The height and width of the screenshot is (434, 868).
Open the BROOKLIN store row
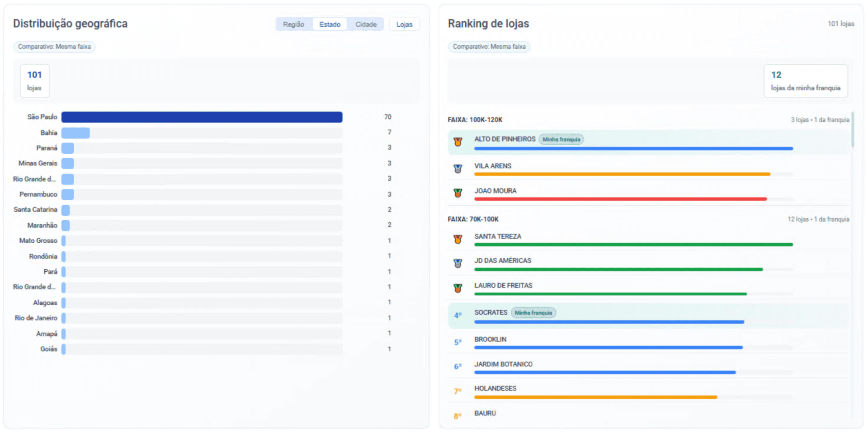pos(648,343)
